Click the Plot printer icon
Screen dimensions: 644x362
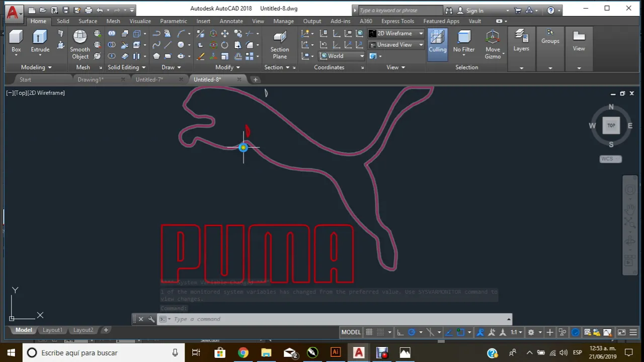89,10
